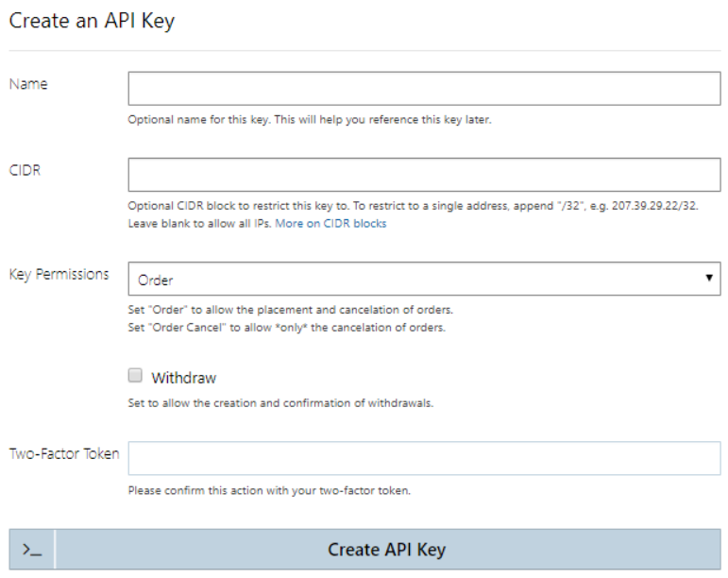This screenshot has width=728, height=578.
Task: Focus the Name input field
Action: [x=424, y=89]
